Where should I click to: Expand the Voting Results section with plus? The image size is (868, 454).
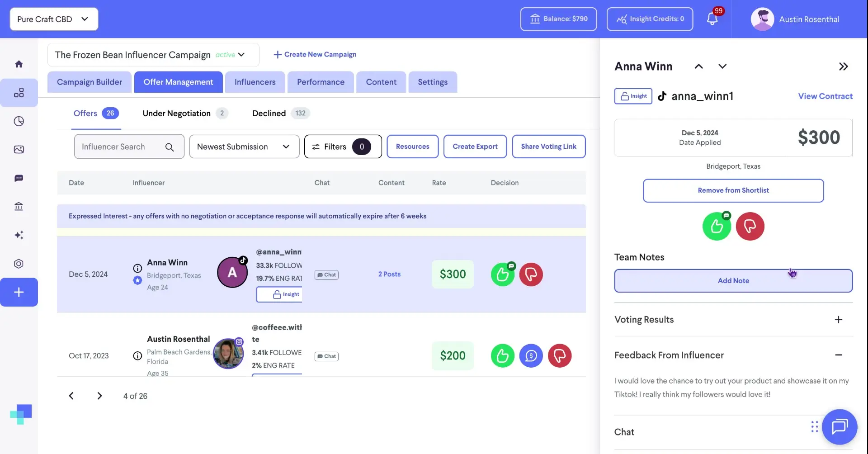tap(839, 320)
